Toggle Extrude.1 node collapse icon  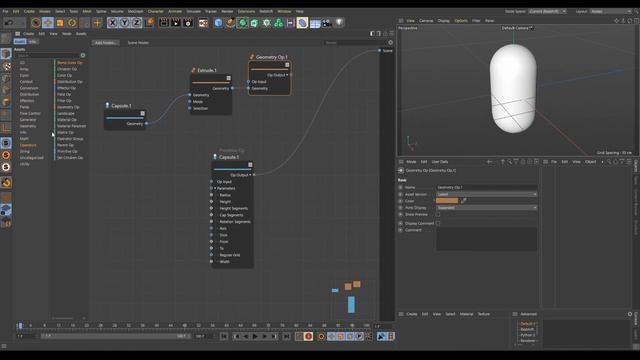click(229, 78)
